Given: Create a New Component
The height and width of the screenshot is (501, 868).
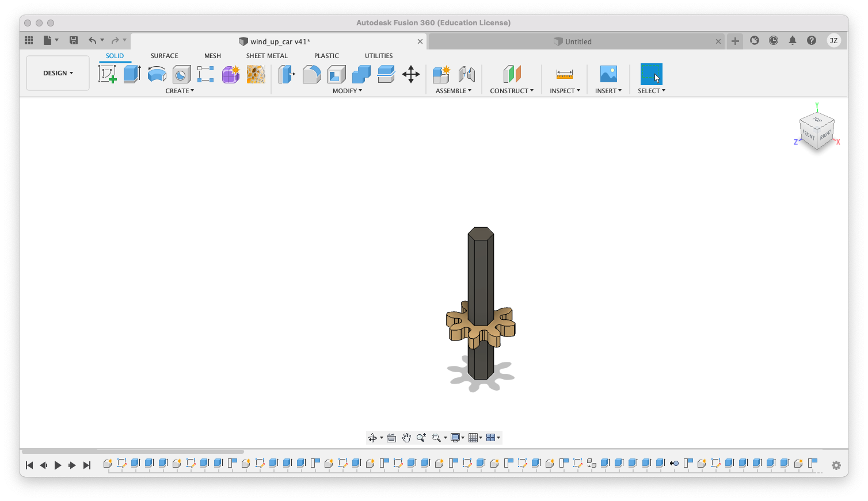Looking at the screenshot, I should click(441, 74).
